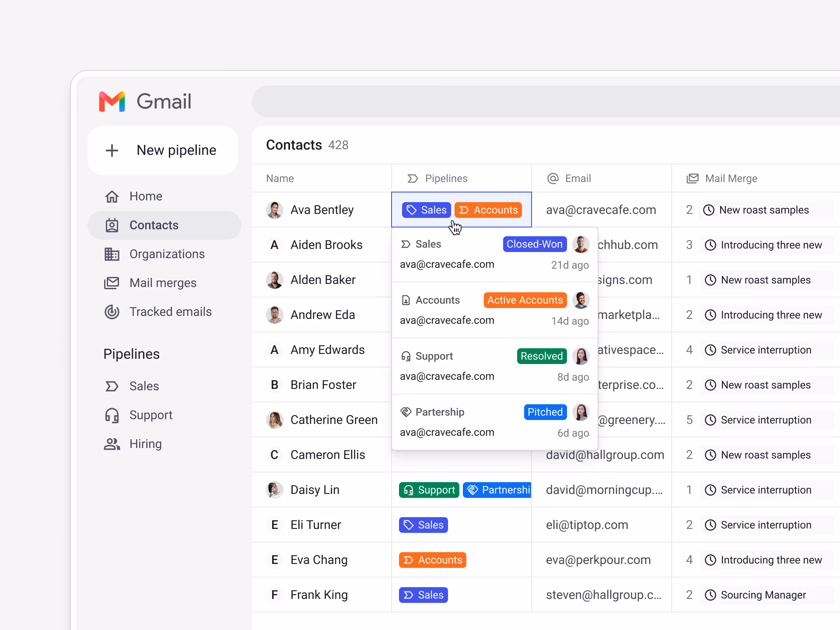Click email eli@tiptop.com
Viewport: 840px width, 630px height.
[587, 525]
